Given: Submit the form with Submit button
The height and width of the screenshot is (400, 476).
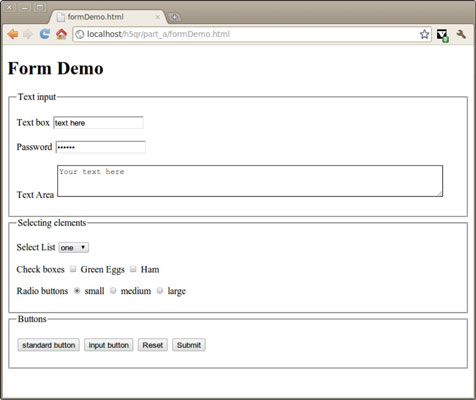Looking at the screenshot, I should pyautogui.click(x=189, y=345).
